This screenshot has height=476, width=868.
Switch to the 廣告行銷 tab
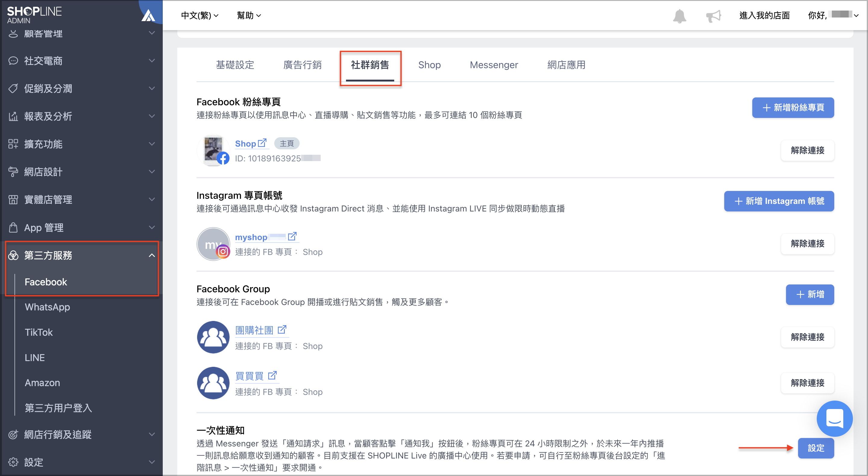(x=302, y=65)
